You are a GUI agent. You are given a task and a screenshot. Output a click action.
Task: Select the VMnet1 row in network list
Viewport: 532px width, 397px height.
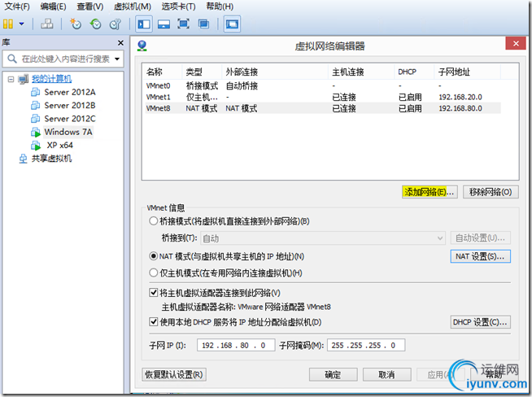point(323,97)
